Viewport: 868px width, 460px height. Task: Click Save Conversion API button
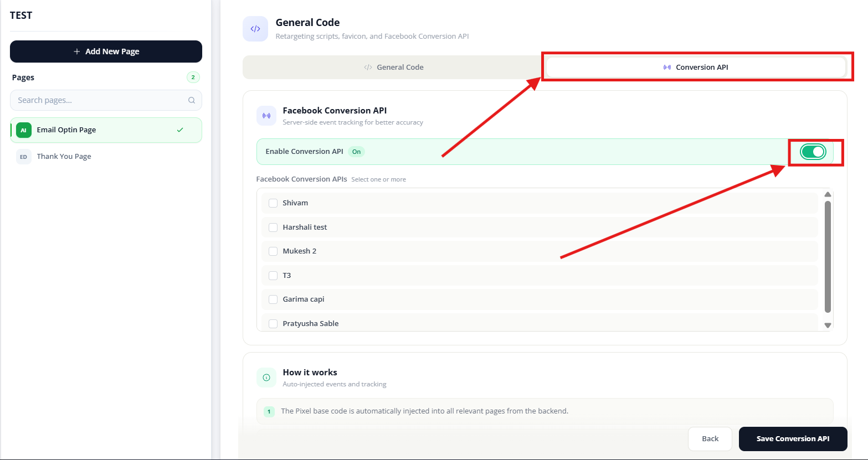(x=793, y=439)
